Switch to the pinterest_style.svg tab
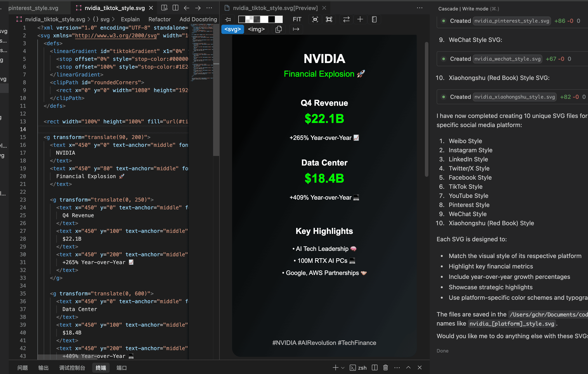Screen dimensions: 588x374 click(x=33, y=8)
